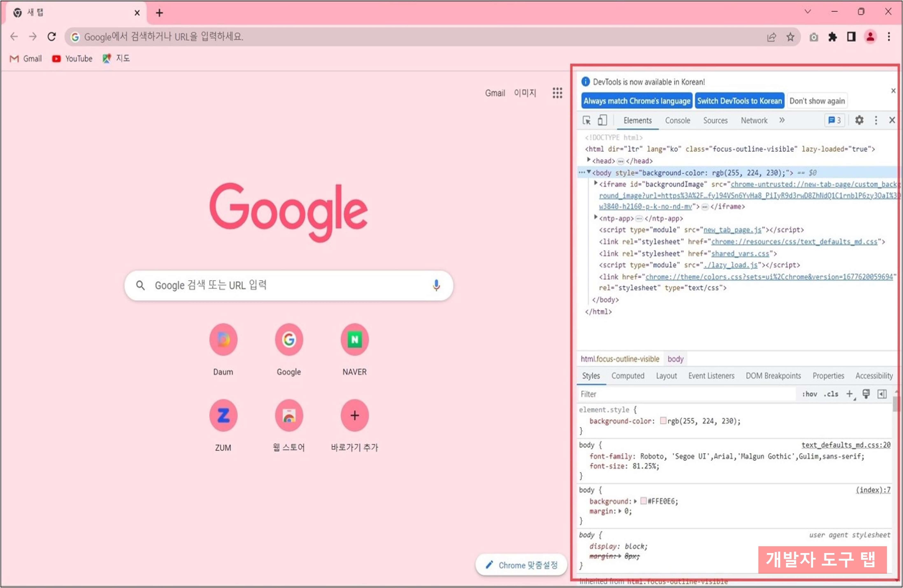Open Chrome extensions puzzle icon
Screen dimensions: 903x588
coord(832,37)
